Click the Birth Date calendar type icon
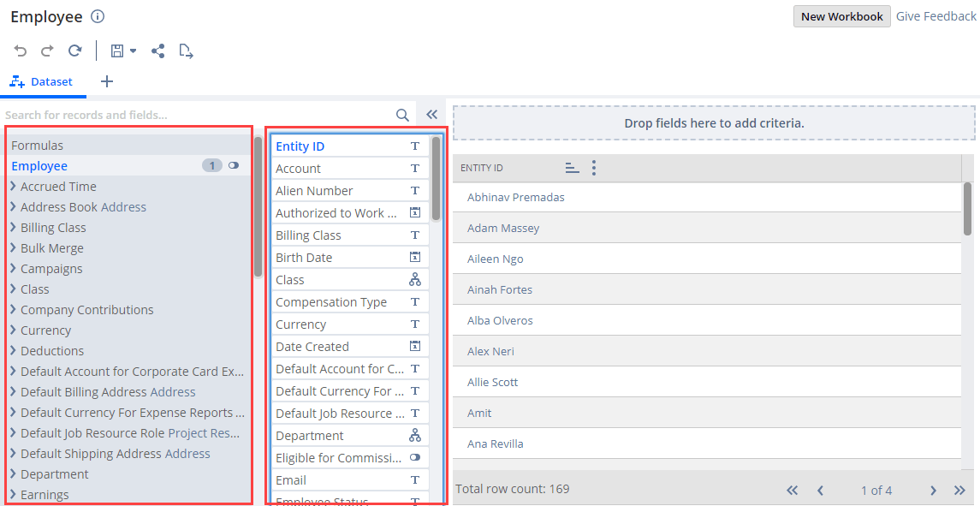 coord(415,257)
